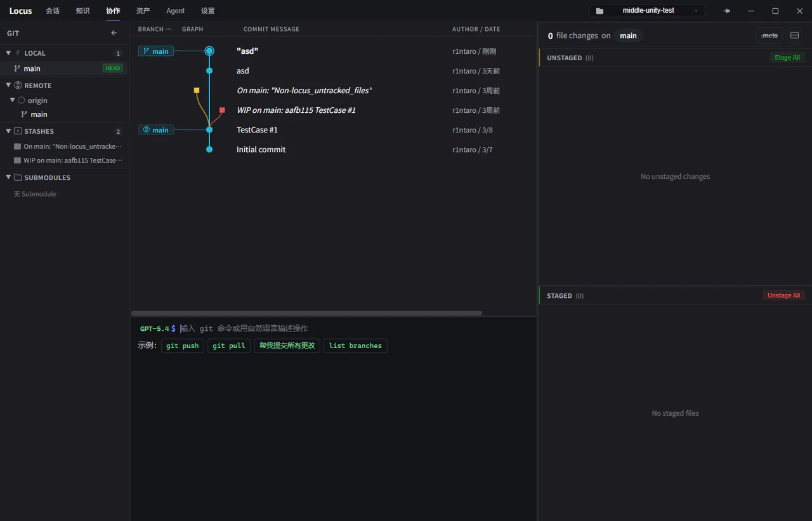Select the remote main branch label in the graph
The width and height of the screenshot is (812, 521).
click(155, 129)
